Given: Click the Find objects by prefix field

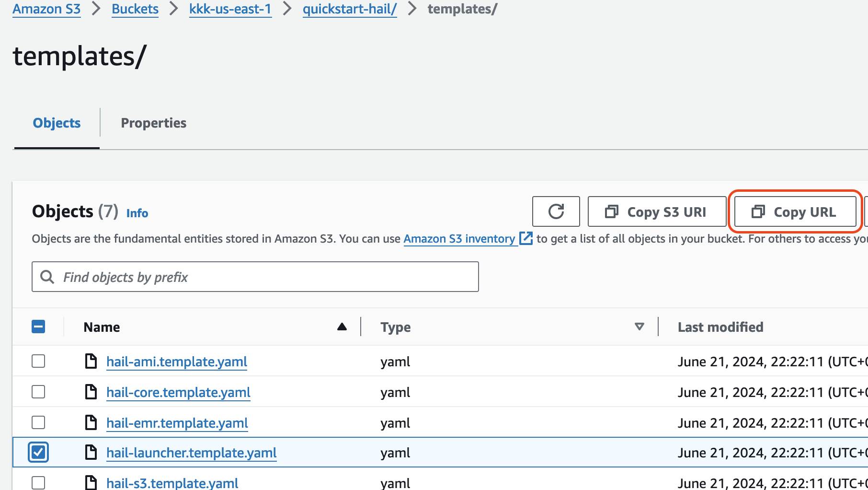Looking at the screenshot, I should (x=255, y=277).
